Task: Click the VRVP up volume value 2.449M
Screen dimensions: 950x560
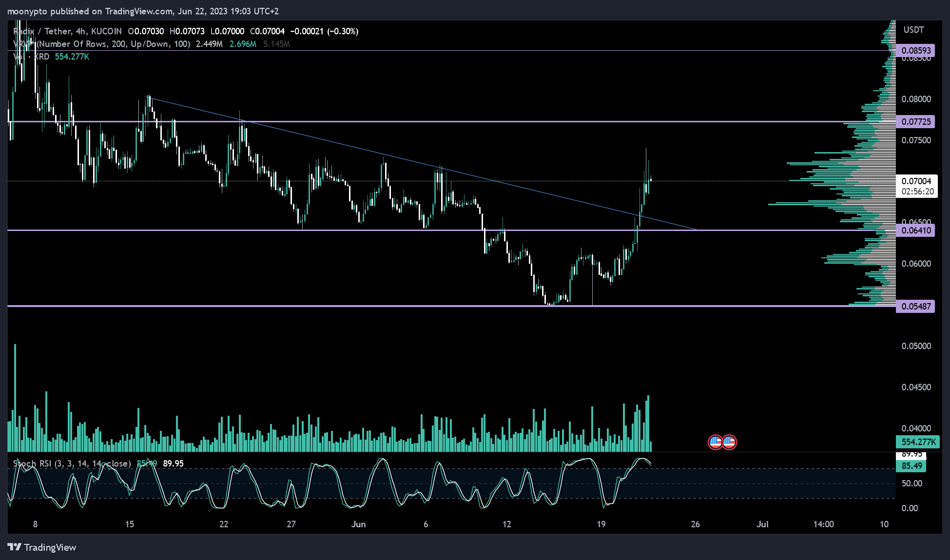Action: 209,44
